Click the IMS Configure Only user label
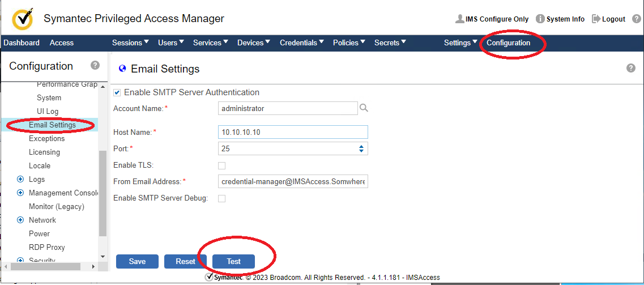The height and width of the screenshot is (285, 644). [497, 19]
